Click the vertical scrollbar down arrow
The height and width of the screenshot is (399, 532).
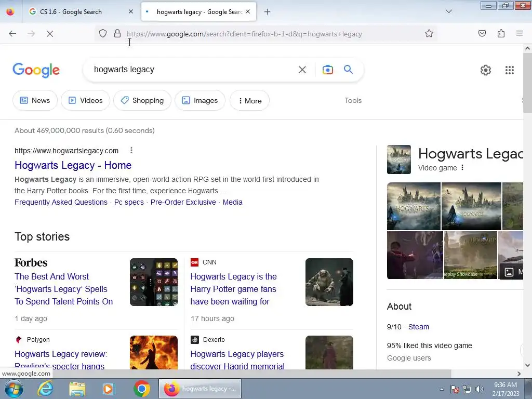[x=528, y=365]
